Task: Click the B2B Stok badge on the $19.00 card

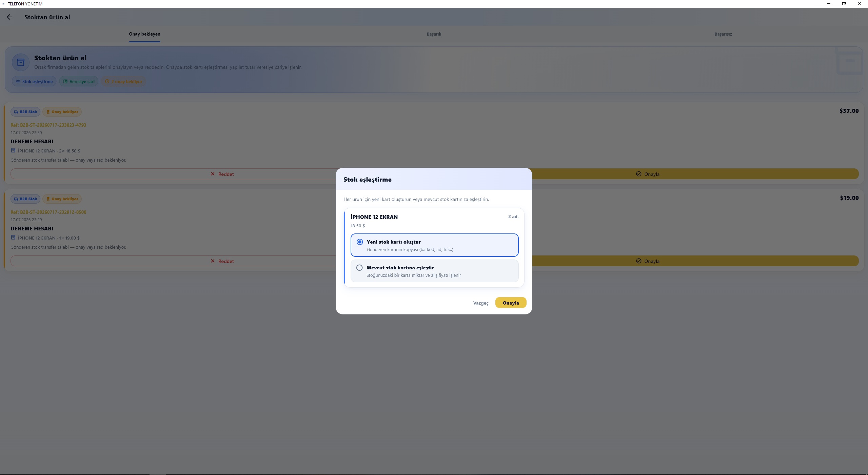Action: click(25, 199)
